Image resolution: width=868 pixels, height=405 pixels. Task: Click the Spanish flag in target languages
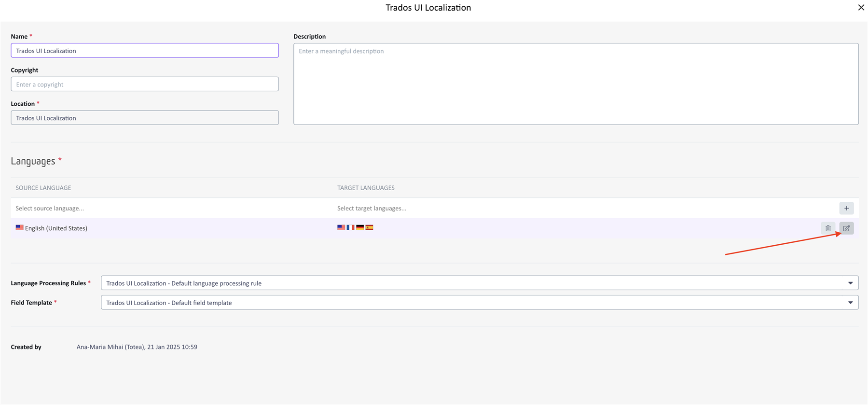(369, 227)
